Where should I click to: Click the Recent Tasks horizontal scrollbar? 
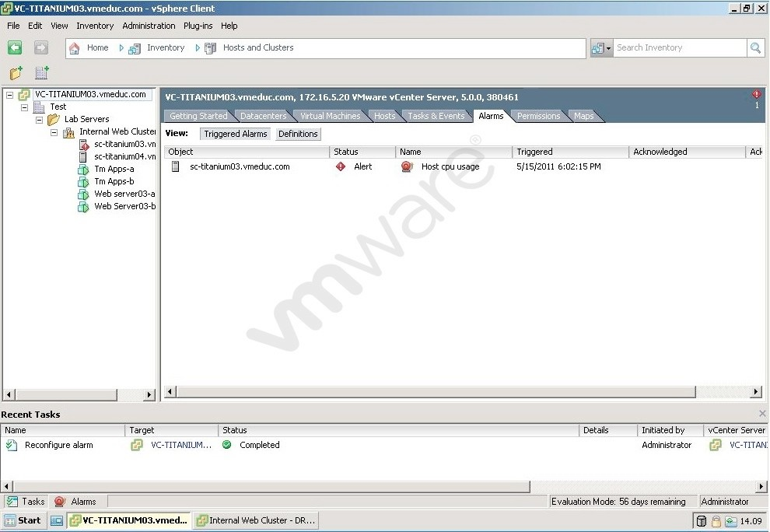271,487
